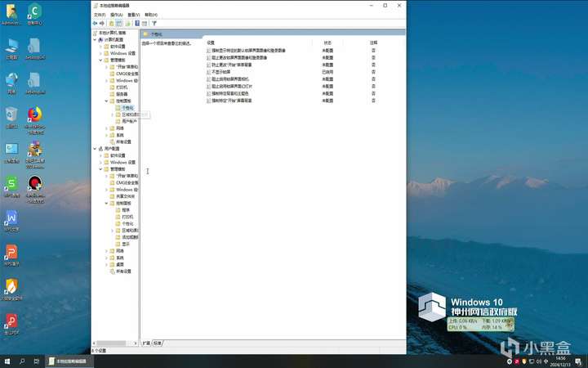Click the Forward arrow in the toolbar
Image resolution: width=588 pixels, height=368 pixels.
pyautogui.click(x=101, y=23)
